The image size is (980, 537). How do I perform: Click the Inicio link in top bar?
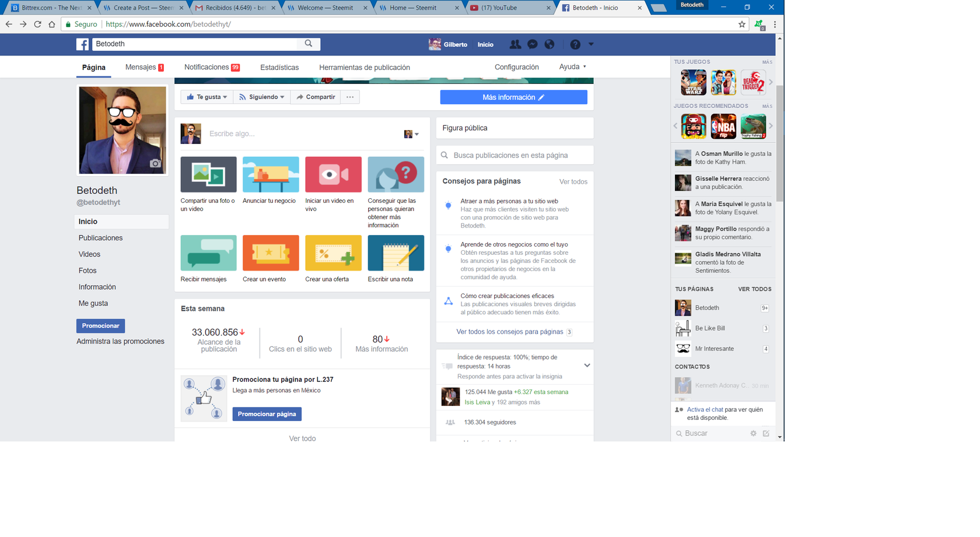[x=485, y=44]
